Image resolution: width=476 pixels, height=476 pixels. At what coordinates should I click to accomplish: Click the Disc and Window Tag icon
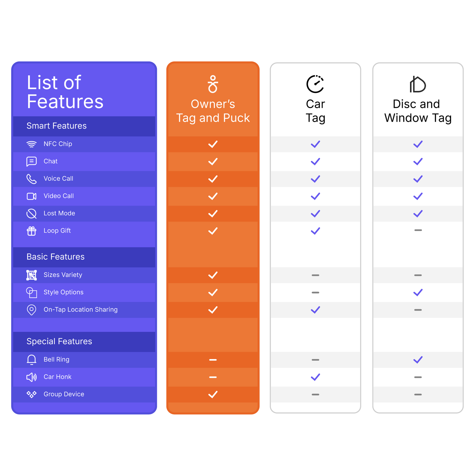(418, 84)
